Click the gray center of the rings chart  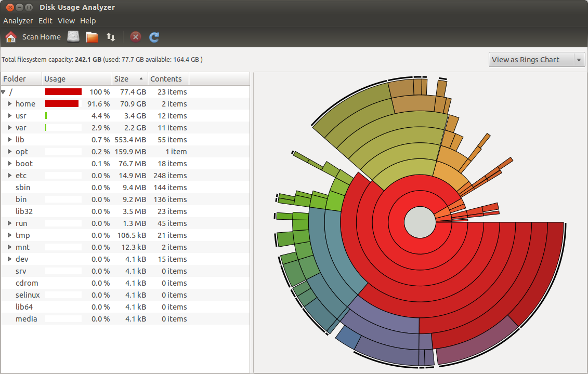420,221
